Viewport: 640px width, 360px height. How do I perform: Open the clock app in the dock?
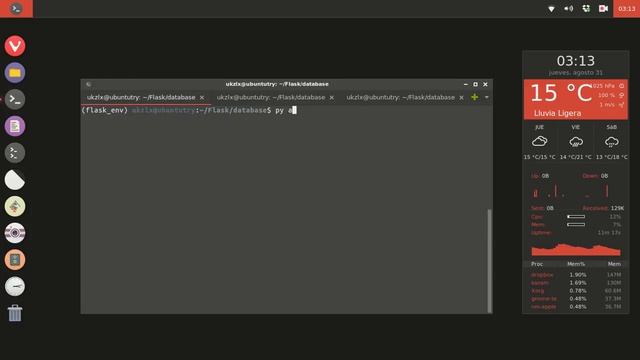pyautogui.click(x=15, y=287)
